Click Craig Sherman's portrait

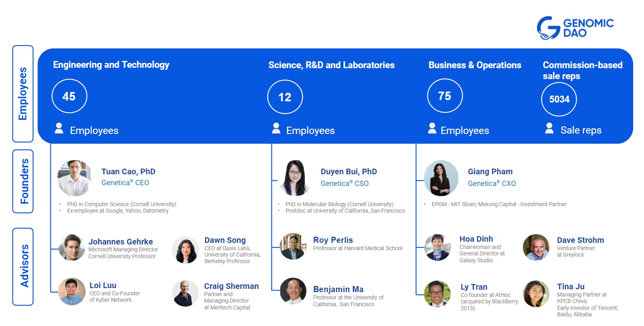(x=185, y=293)
